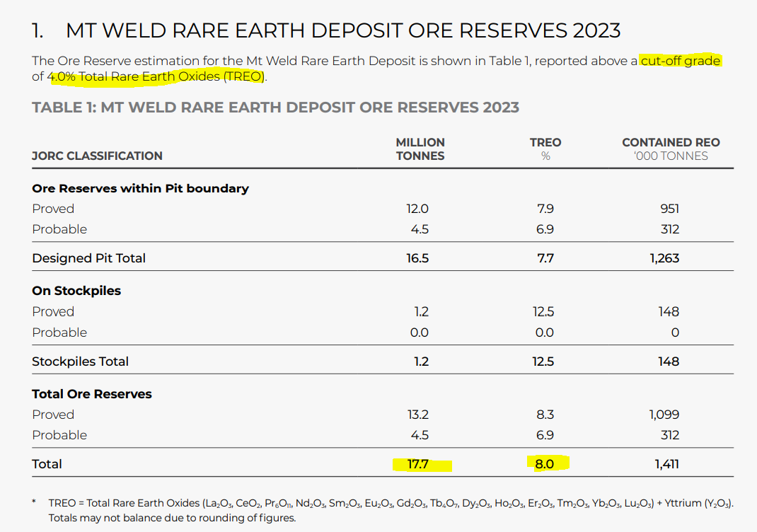757x532 pixels.
Task: Click the 4.5 tonnes value in Total Ore Reserves Probable row
Action: point(420,435)
